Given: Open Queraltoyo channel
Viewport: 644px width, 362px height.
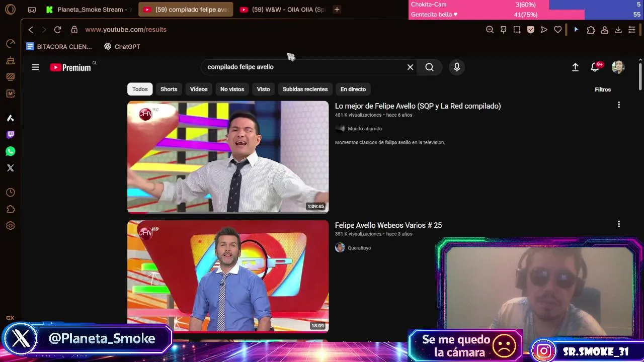Looking at the screenshot, I should click(x=359, y=248).
